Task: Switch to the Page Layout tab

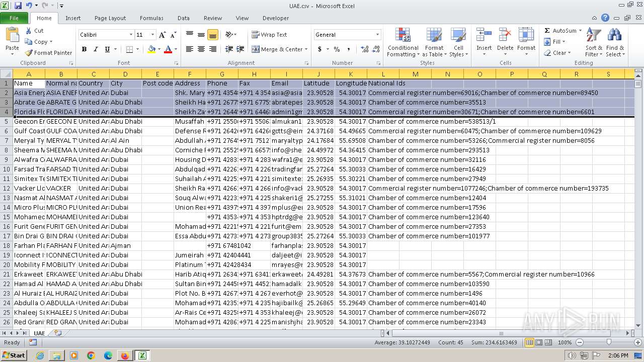Action: click(110, 18)
